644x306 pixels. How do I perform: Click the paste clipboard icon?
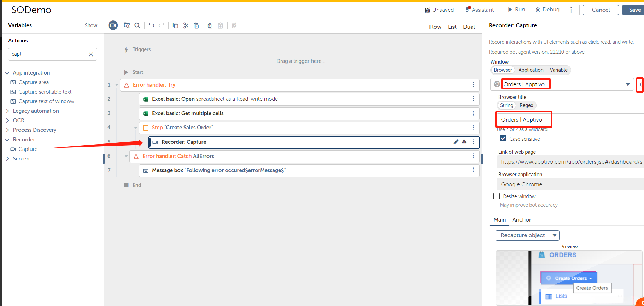click(x=197, y=25)
